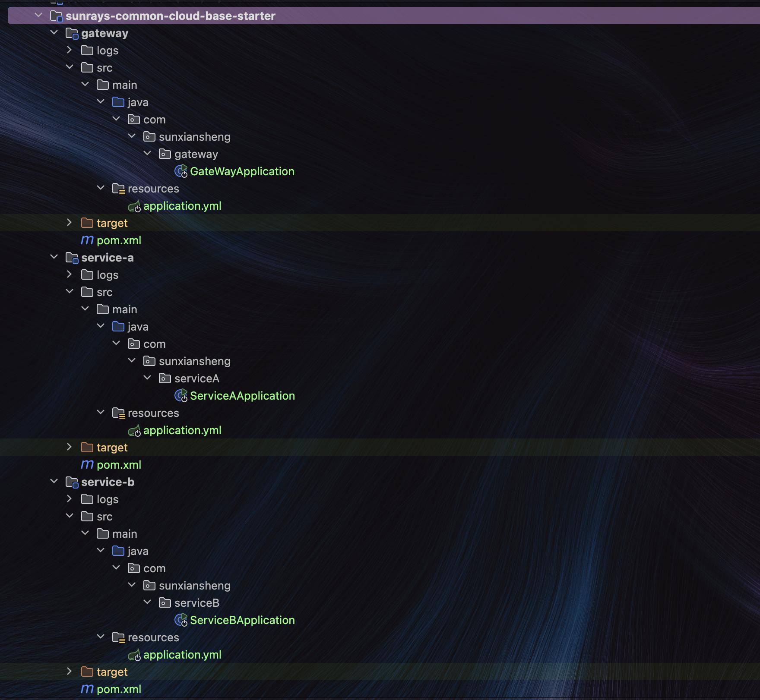Click the Spring icon of service-b's application.yml
The image size is (760, 700).
134,655
